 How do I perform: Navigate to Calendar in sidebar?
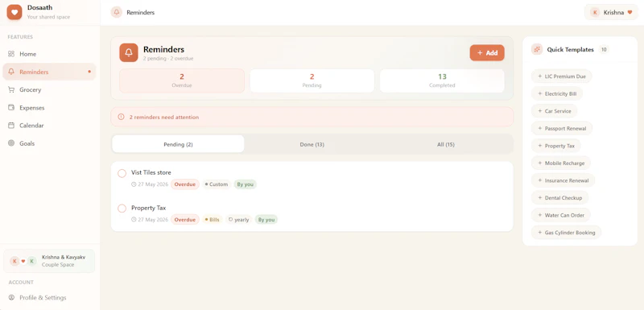coord(49,126)
